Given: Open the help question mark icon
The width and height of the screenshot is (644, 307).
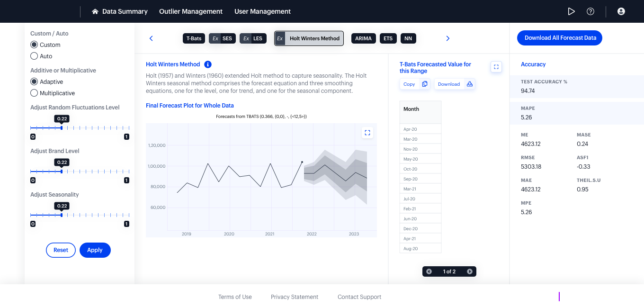Looking at the screenshot, I should point(590,11).
